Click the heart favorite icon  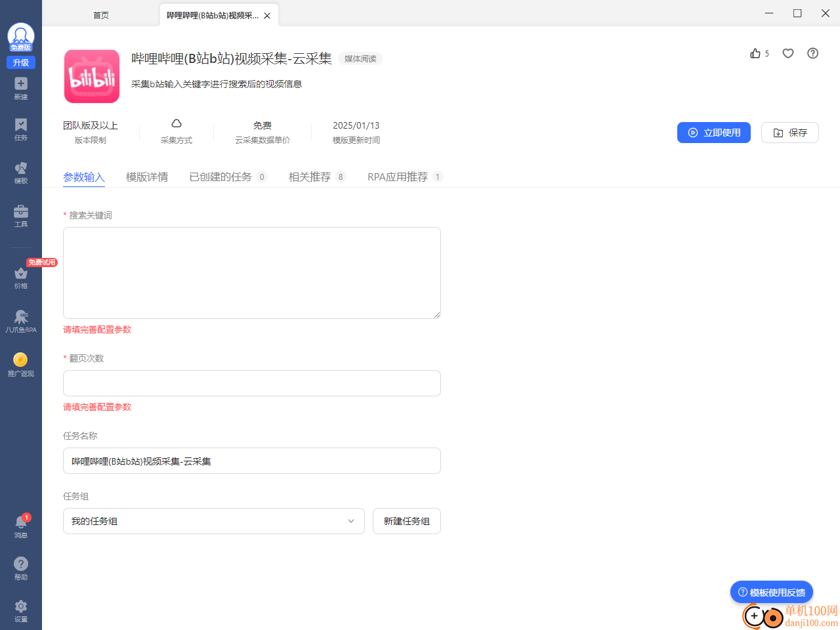(x=788, y=53)
